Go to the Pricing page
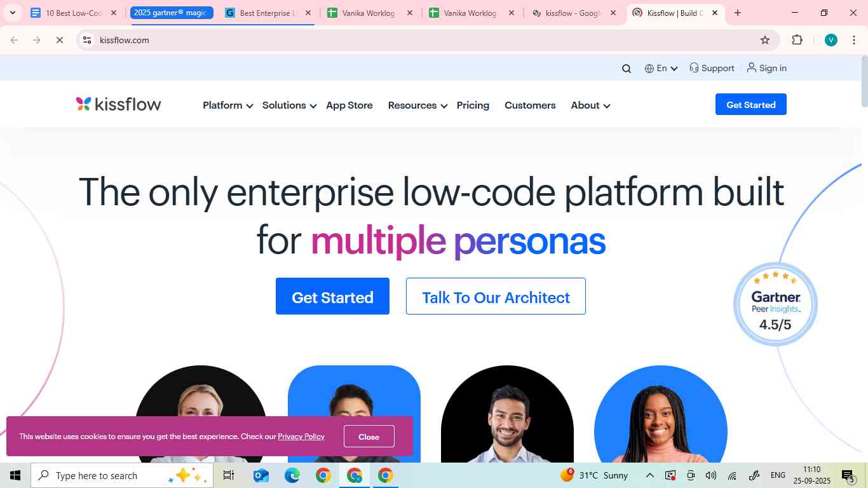 coord(473,105)
